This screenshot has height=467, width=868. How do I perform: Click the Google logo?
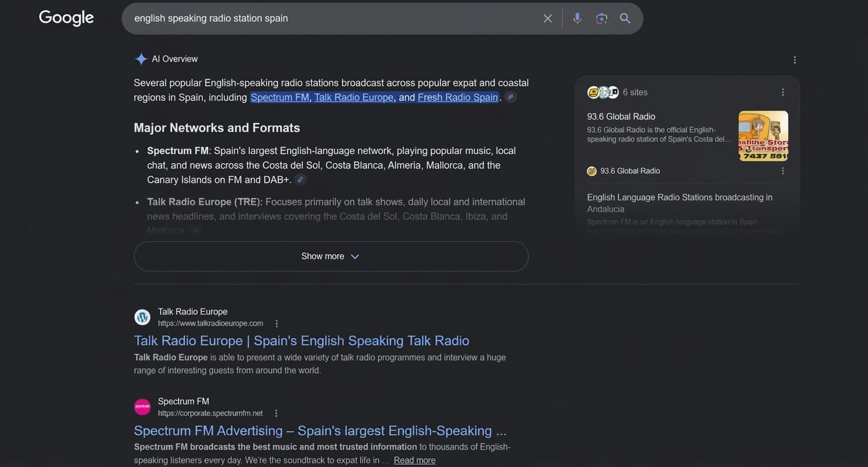tap(66, 18)
